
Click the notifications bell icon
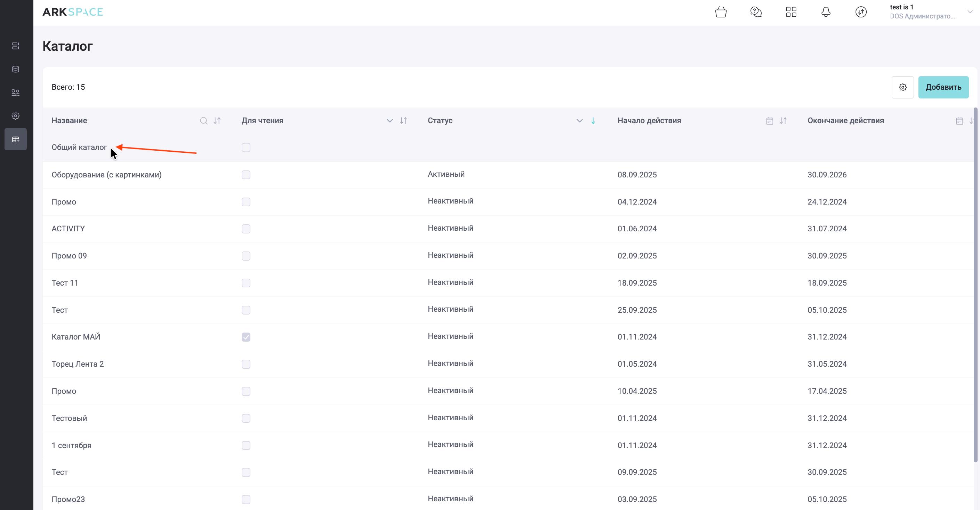click(x=826, y=12)
